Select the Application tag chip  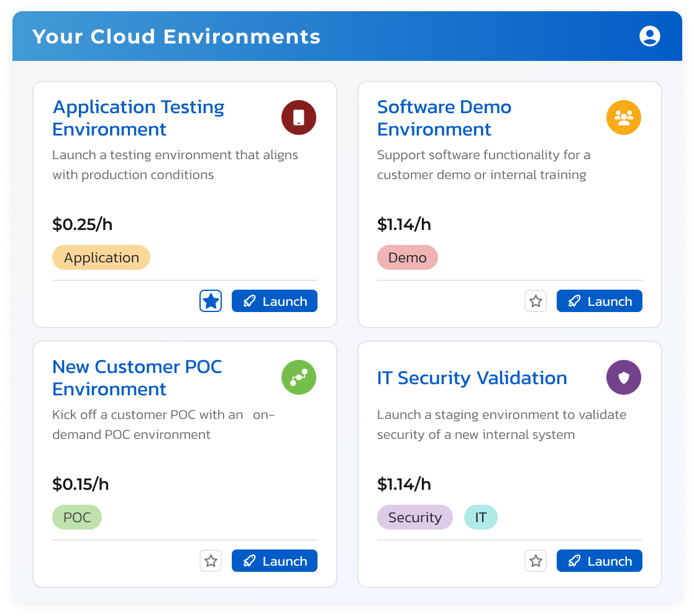(101, 257)
